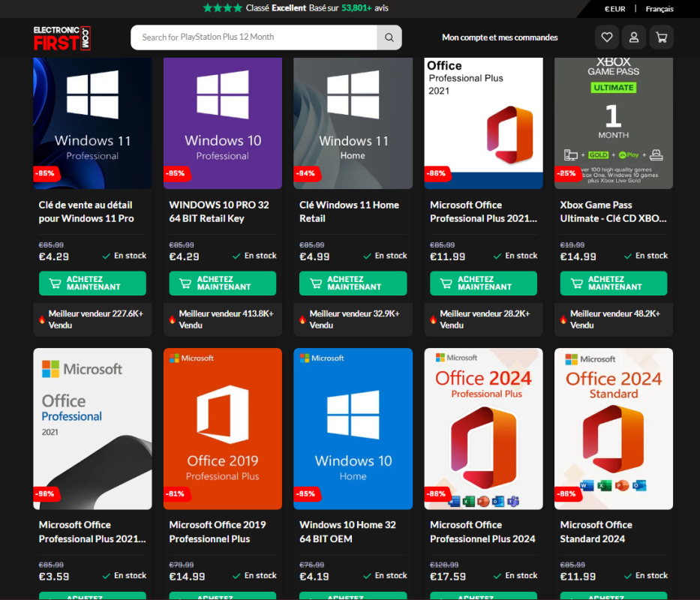Open title Clé Windows 11 Home Retail
This screenshot has width=700, height=600.
tap(349, 211)
